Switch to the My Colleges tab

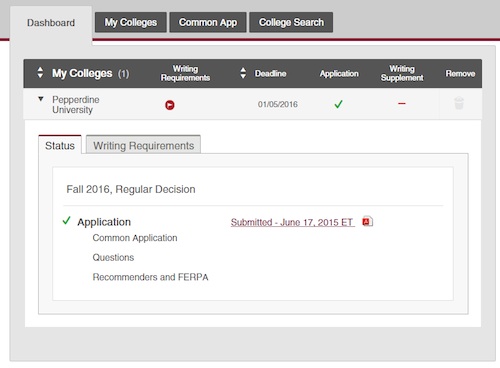pyautogui.click(x=131, y=22)
